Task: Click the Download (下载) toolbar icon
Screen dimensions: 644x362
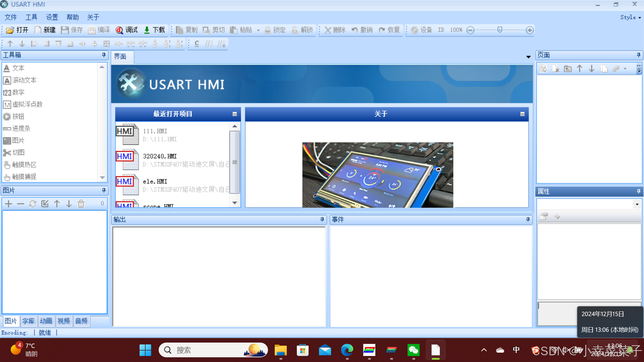Action: point(147,30)
